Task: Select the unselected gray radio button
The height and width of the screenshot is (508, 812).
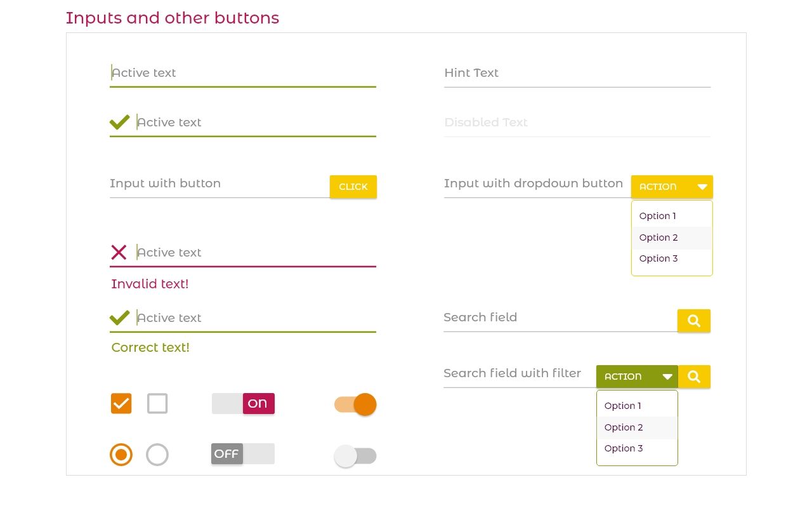Action: point(157,455)
